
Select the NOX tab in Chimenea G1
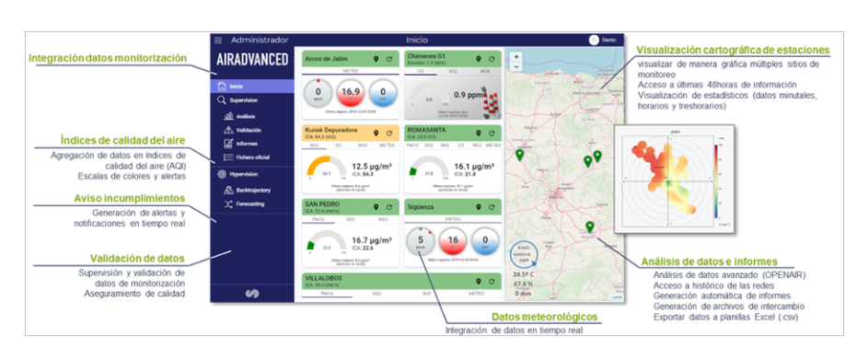484,71
